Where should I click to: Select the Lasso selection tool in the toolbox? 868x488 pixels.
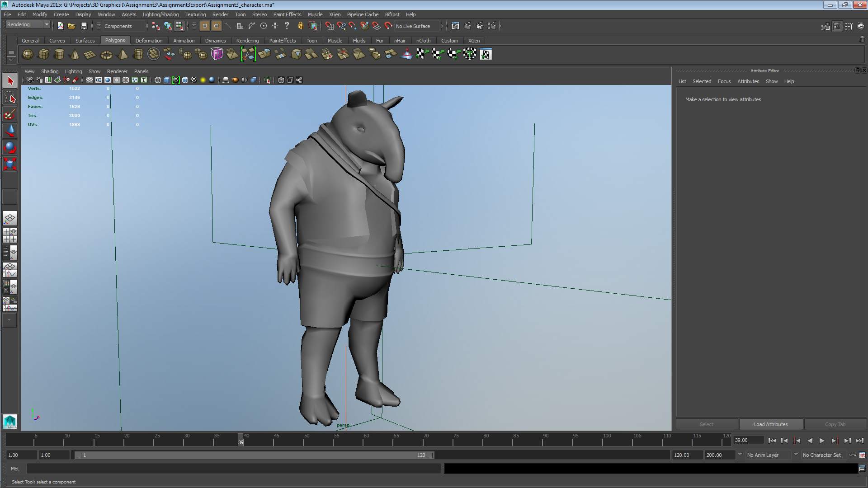tap(9, 97)
